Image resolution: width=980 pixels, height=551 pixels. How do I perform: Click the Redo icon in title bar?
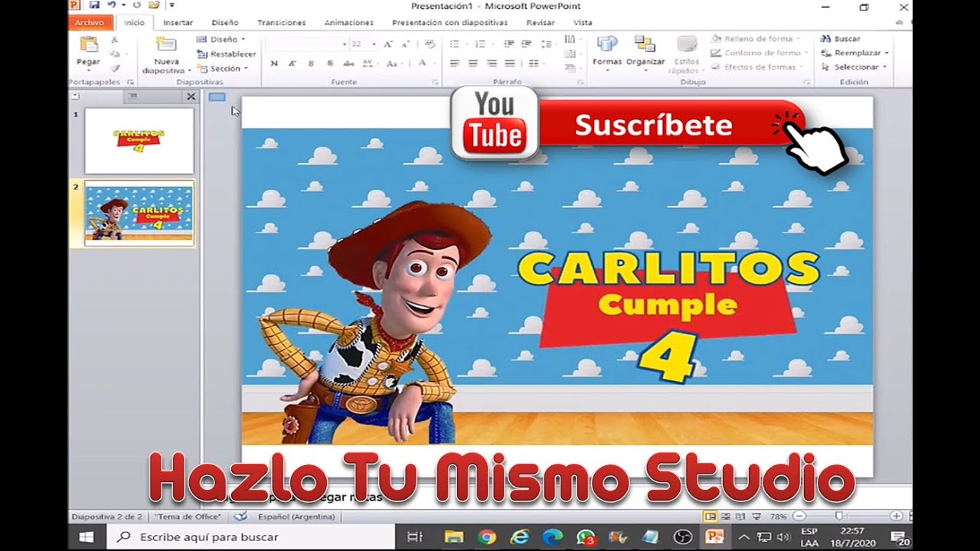(x=137, y=5)
